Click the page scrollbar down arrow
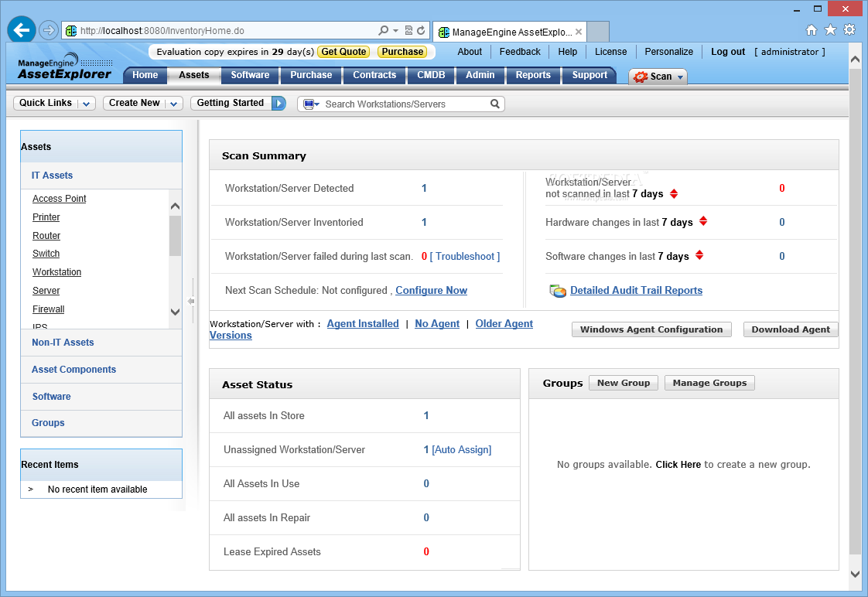Screen dimensions: 868x597 pyautogui.click(x=856, y=575)
